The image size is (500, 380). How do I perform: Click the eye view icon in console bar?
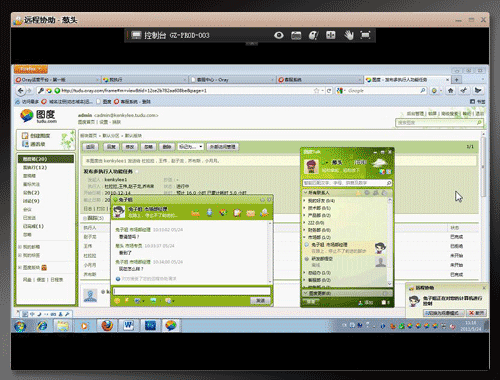(x=279, y=35)
